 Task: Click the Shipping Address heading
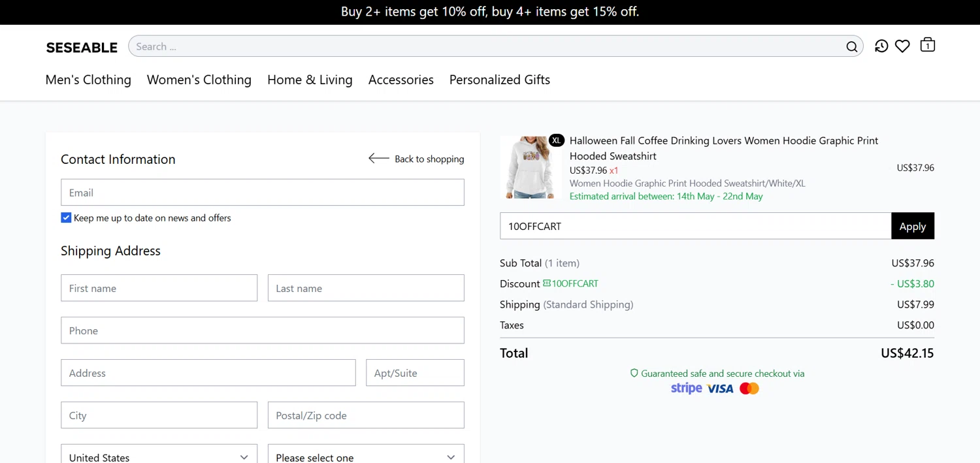[x=110, y=251]
